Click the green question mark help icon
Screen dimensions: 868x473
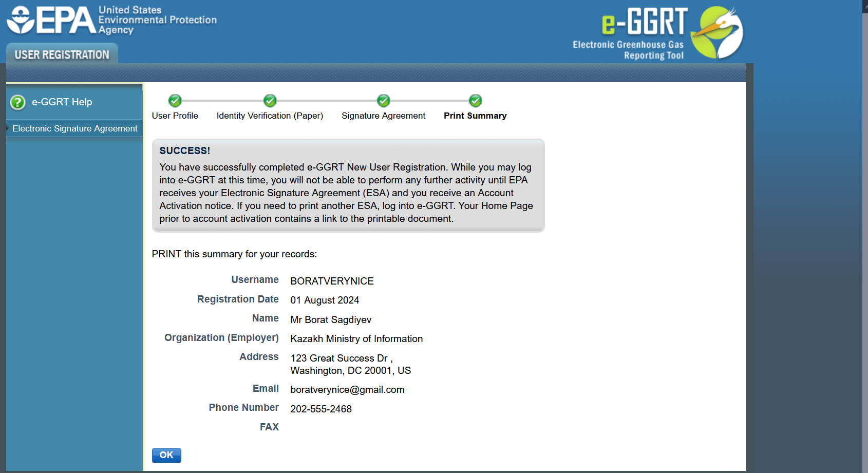17,102
